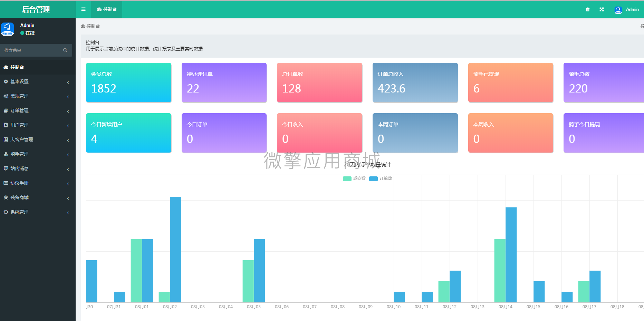Click the 常规管理 gears icon
Viewport: 644px width, 321px height.
point(6,96)
